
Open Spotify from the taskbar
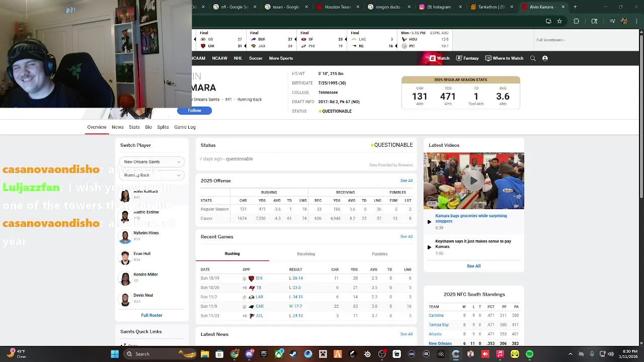pos(529,354)
